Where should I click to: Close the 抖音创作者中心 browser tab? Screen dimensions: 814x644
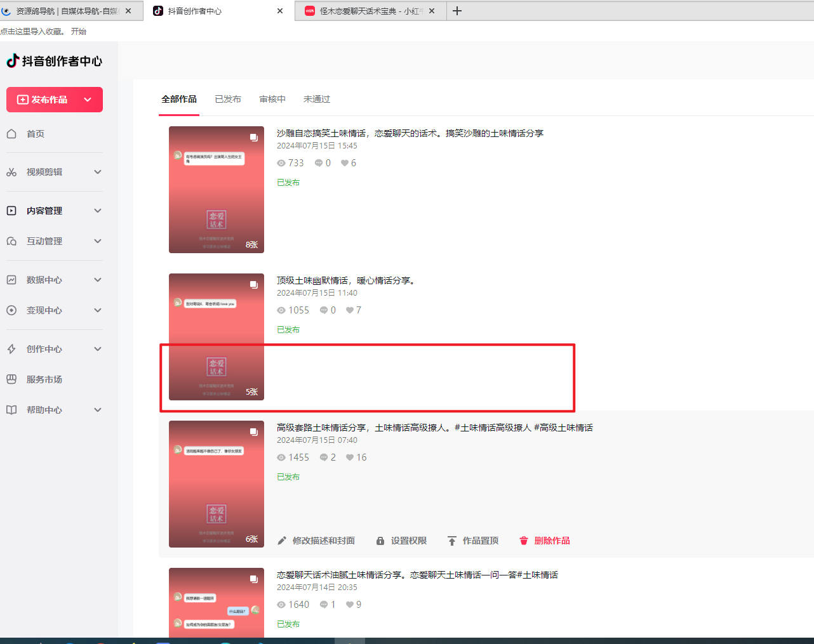[280, 11]
